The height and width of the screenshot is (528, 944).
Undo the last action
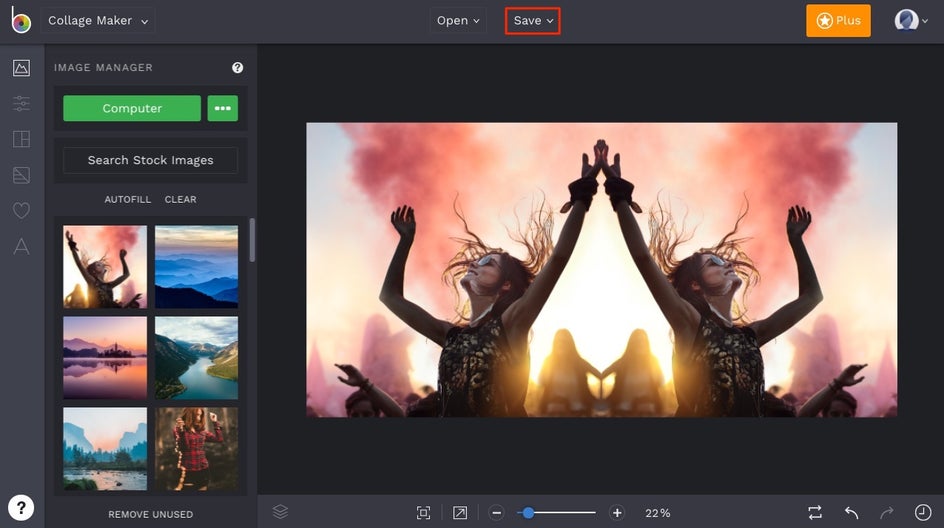pyautogui.click(x=851, y=512)
